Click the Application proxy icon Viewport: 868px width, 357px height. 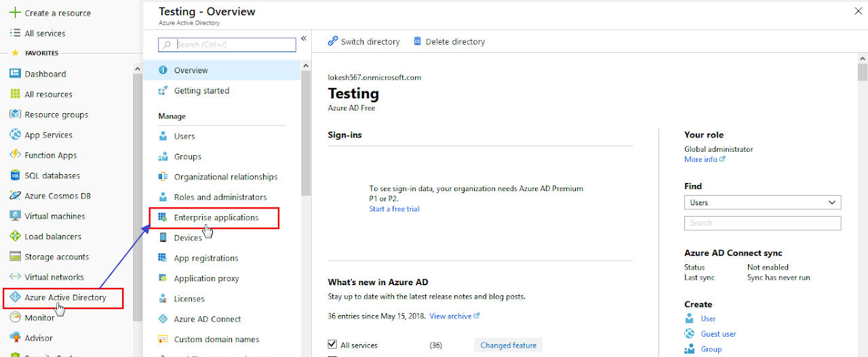click(x=163, y=278)
